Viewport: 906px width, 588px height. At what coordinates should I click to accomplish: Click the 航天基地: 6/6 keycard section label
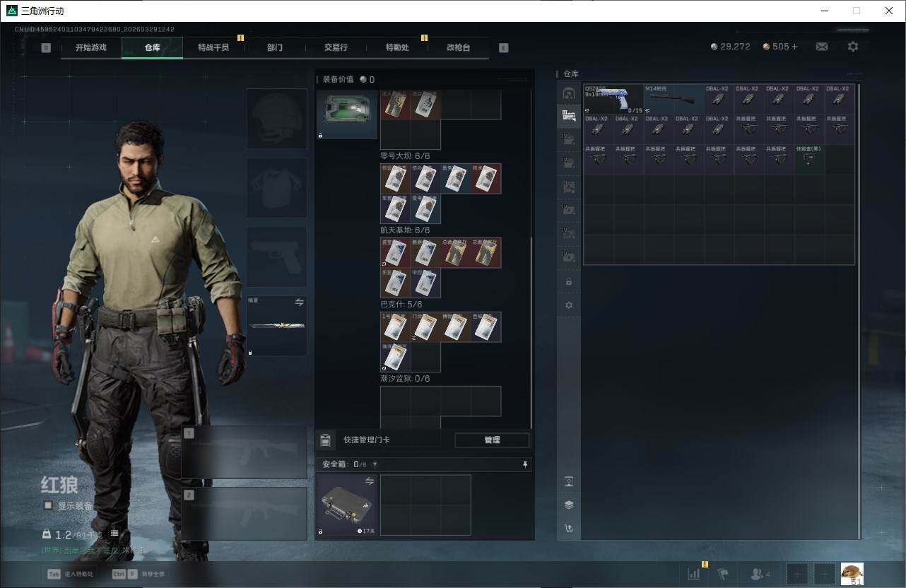(405, 230)
